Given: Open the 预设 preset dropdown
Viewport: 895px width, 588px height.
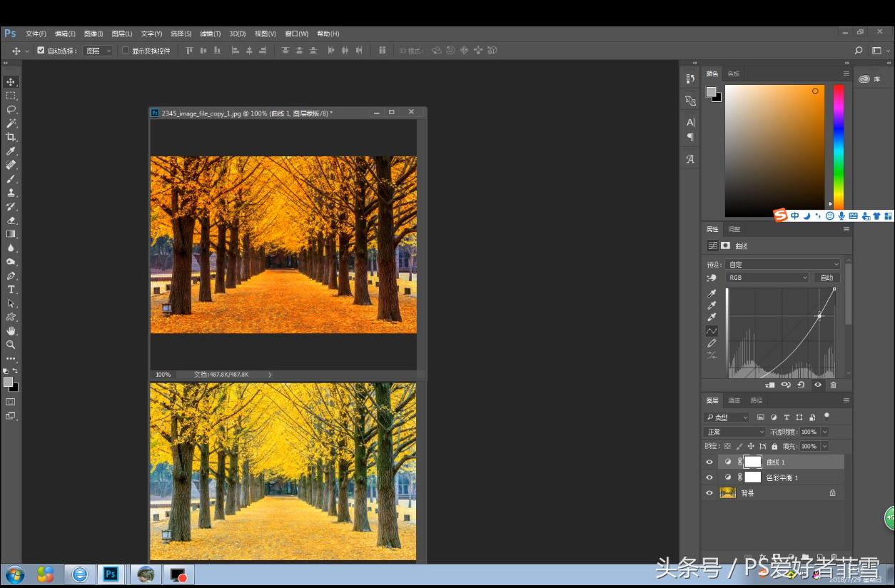Looking at the screenshot, I should (783, 264).
